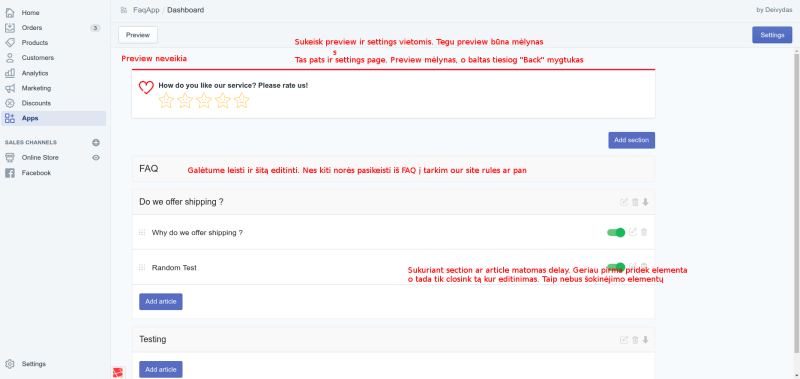Click the 'Testing' section heading
The height and width of the screenshot is (379, 800).
click(x=153, y=339)
